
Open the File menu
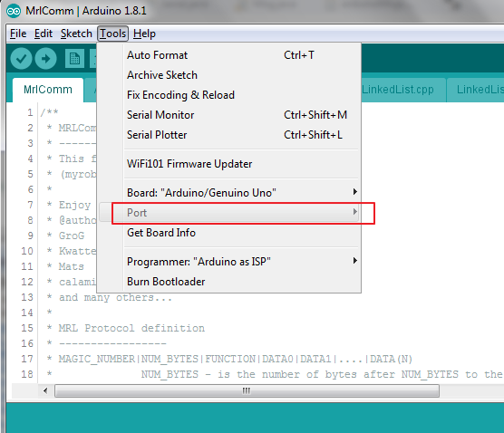coord(18,34)
